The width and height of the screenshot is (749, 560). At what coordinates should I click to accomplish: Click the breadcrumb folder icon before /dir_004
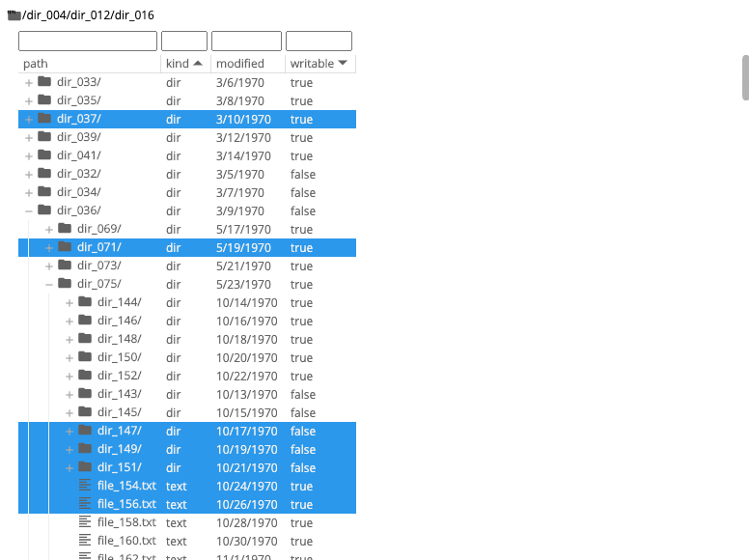[x=14, y=15]
